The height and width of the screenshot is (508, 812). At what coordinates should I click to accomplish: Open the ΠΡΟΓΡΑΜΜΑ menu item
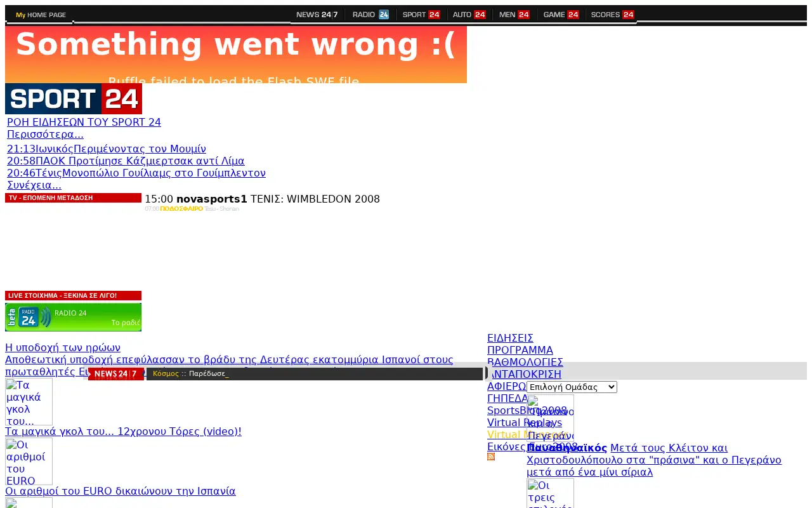point(520,350)
